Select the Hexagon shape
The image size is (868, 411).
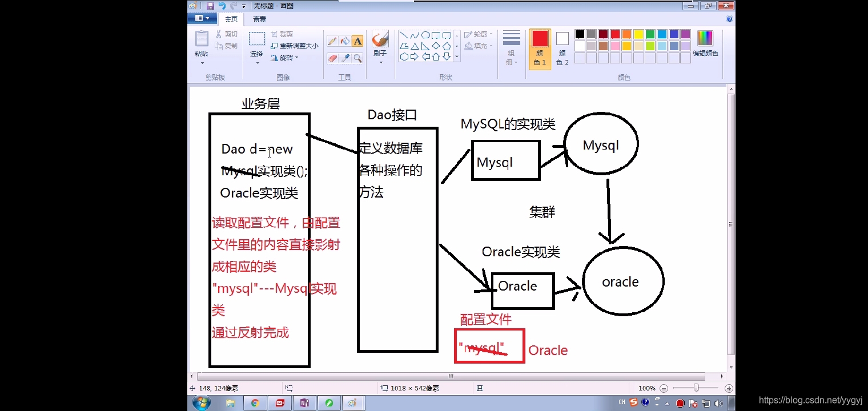[404, 57]
